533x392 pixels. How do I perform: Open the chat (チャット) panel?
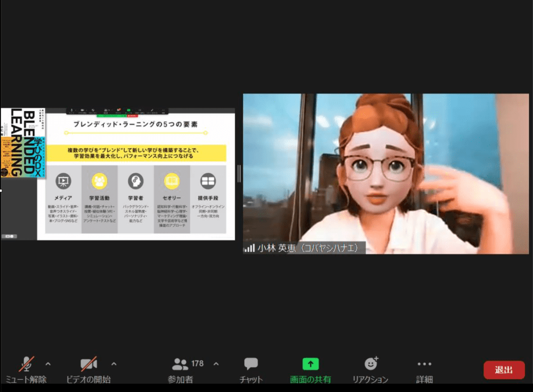click(251, 364)
